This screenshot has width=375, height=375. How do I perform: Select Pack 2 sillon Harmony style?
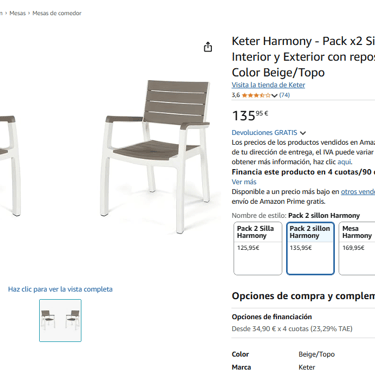pos(310,248)
